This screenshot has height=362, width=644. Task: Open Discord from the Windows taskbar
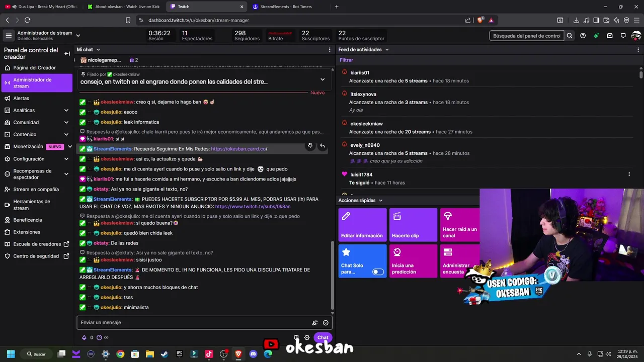253,354
